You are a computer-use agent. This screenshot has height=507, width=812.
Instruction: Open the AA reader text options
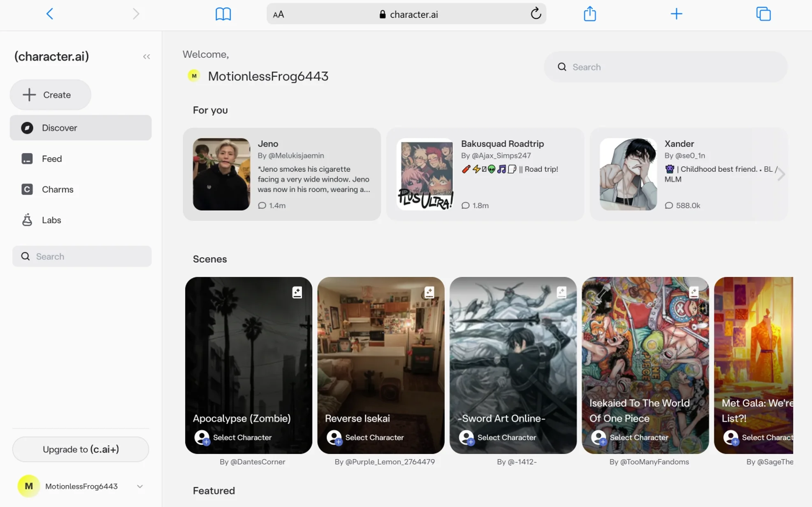coord(278,14)
